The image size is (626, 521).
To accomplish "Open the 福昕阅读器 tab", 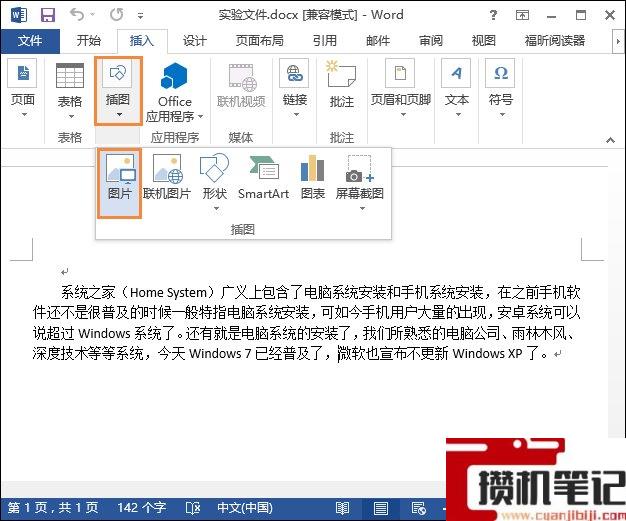I will pos(555,41).
